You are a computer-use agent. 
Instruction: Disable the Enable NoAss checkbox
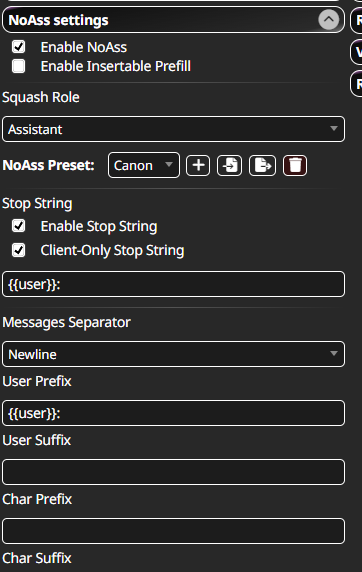click(19, 47)
